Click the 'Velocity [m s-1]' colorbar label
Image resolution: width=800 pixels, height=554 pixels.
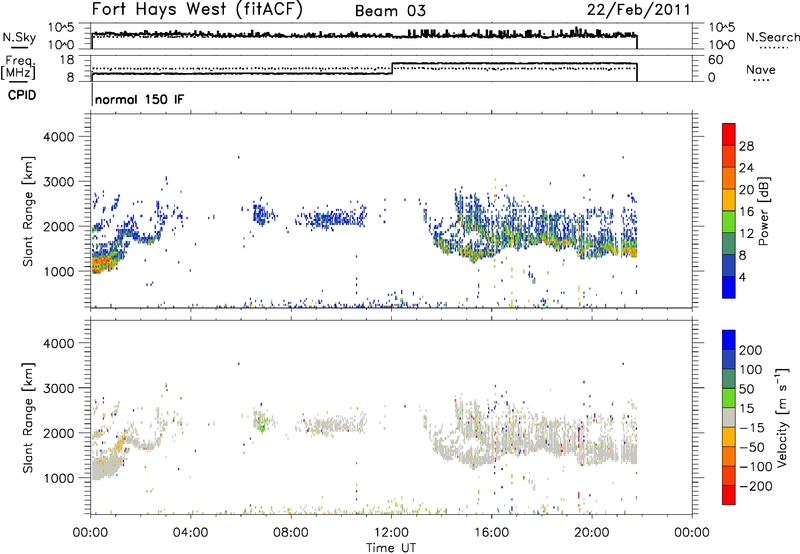[x=781, y=417]
